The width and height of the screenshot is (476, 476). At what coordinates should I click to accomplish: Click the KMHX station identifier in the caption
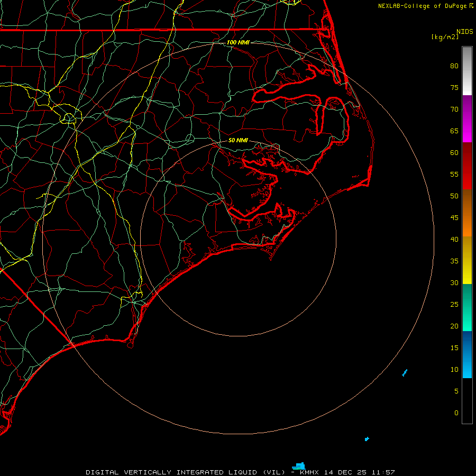[309, 472]
